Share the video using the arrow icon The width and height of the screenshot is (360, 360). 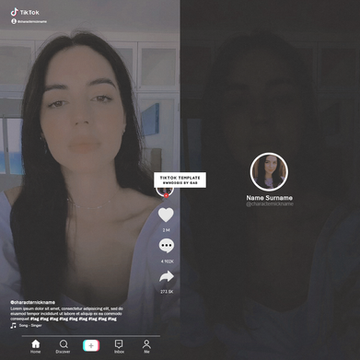pos(166,276)
